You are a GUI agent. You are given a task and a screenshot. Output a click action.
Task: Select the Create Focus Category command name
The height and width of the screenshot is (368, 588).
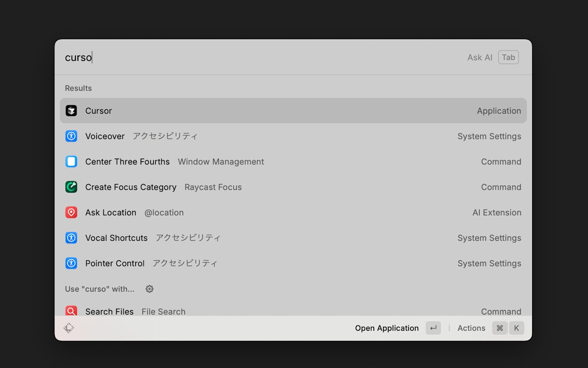131,187
